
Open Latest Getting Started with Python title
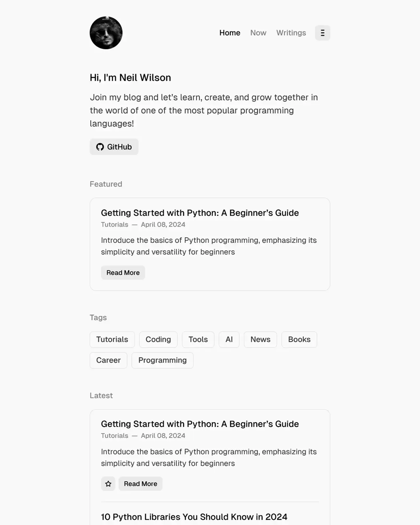coord(200,424)
